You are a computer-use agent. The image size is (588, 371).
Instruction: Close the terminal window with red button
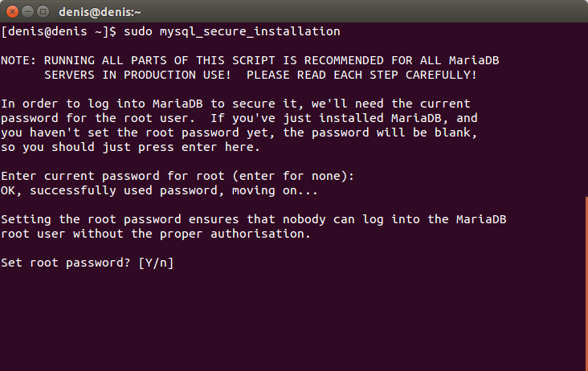click(12, 12)
